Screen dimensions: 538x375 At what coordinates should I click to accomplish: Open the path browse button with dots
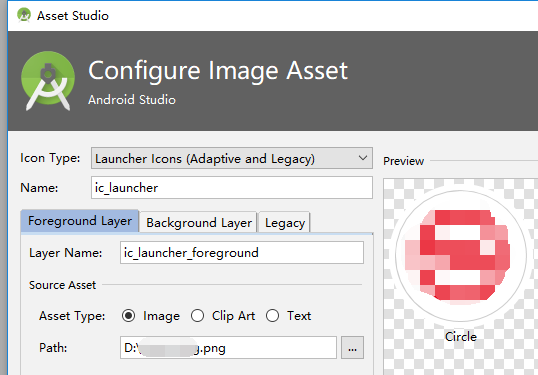(x=352, y=348)
